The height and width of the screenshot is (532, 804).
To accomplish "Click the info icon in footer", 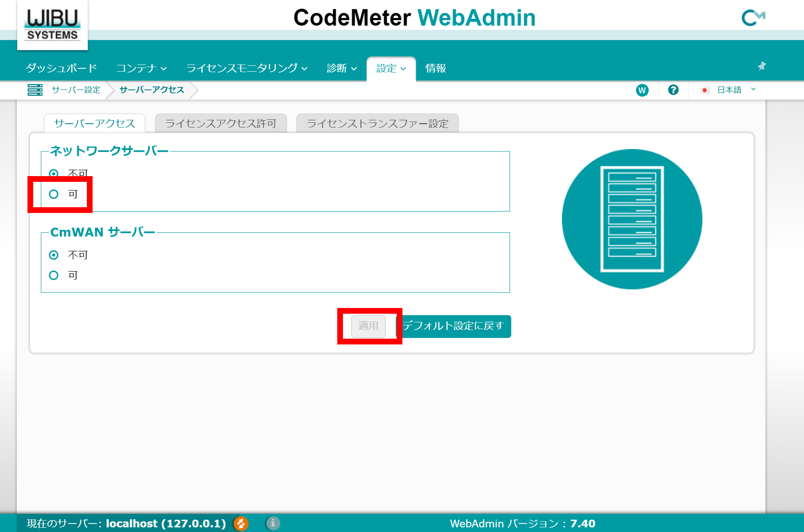I will (273, 523).
